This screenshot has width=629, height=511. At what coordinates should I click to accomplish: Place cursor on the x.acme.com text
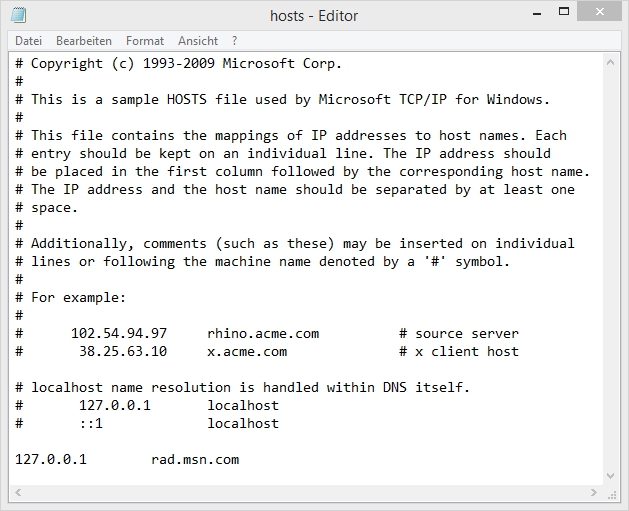tap(247, 352)
